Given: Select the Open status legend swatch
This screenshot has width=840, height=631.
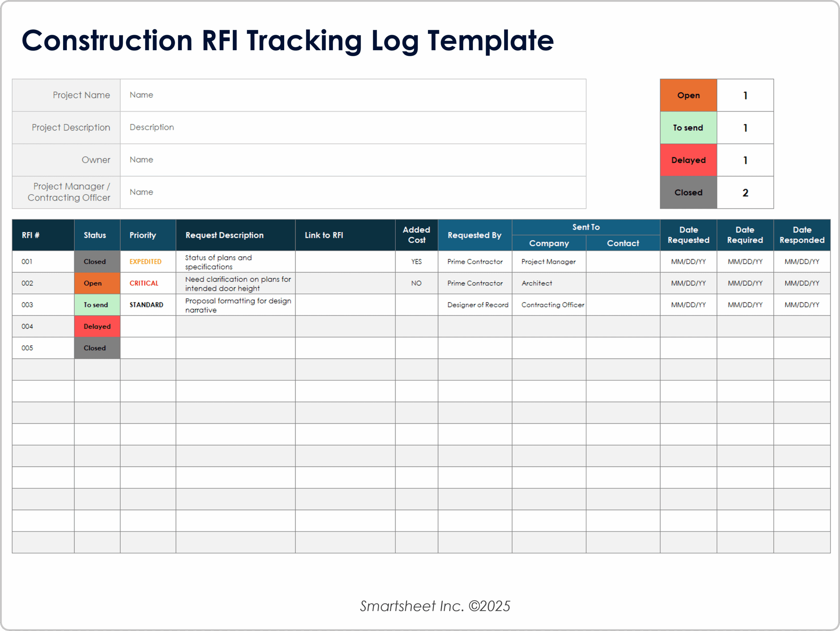Looking at the screenshot, I should [688, 95].
